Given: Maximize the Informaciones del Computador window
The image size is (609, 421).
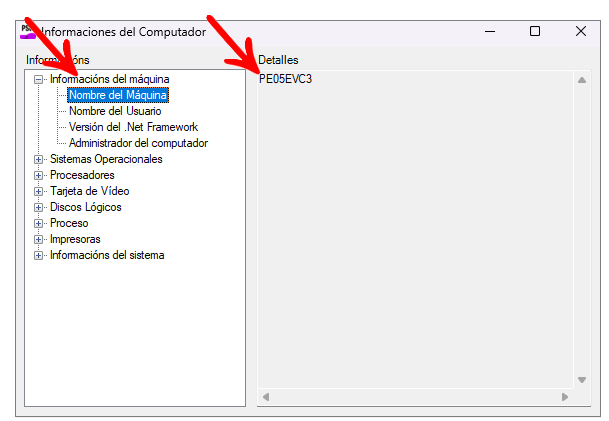Looking at the screenshot, I should (x=535, y=31).
